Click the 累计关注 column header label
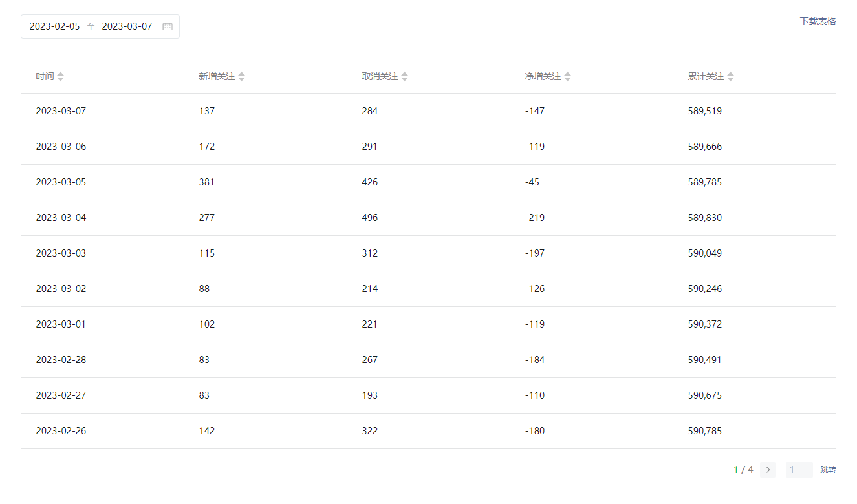857x504 pixels. tap(706, 77)
